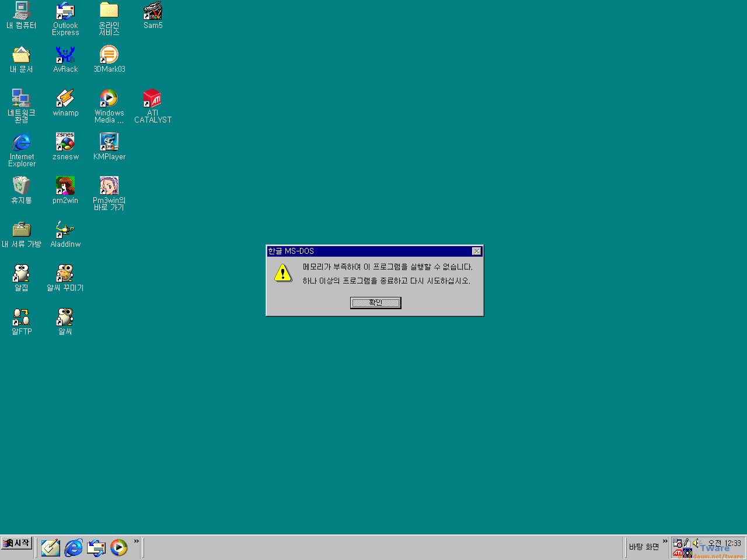The height and width of the screenshot is (560, 747).
Task: Select the Sam5 desktop shortcut
Action: pyautogui.click(x=153, y=15)
